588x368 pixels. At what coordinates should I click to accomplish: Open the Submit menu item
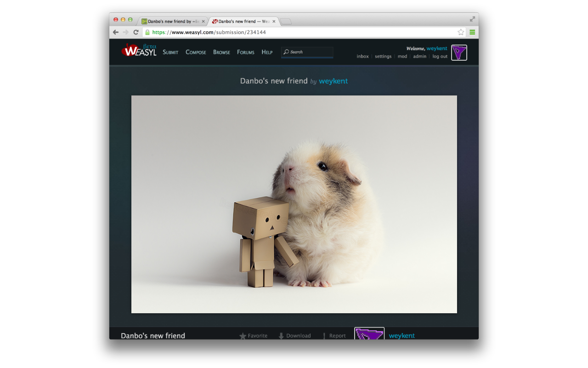point(170,52)
